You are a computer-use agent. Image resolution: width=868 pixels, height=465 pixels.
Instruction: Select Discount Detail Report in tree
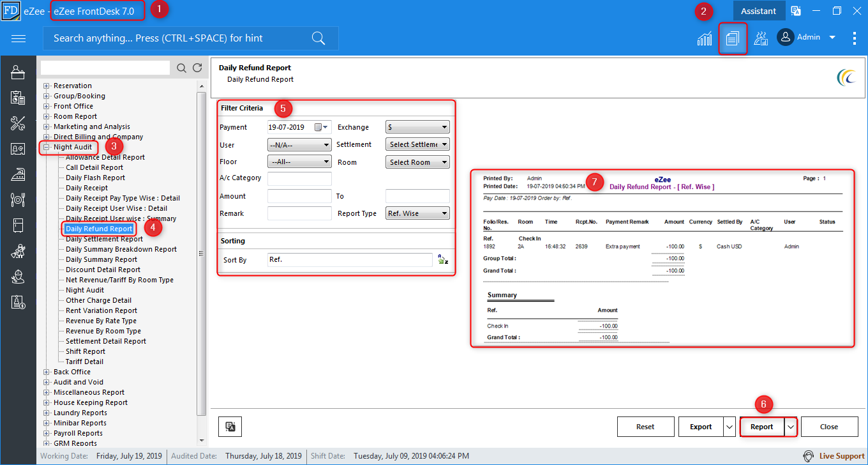(x=103, y=270)
